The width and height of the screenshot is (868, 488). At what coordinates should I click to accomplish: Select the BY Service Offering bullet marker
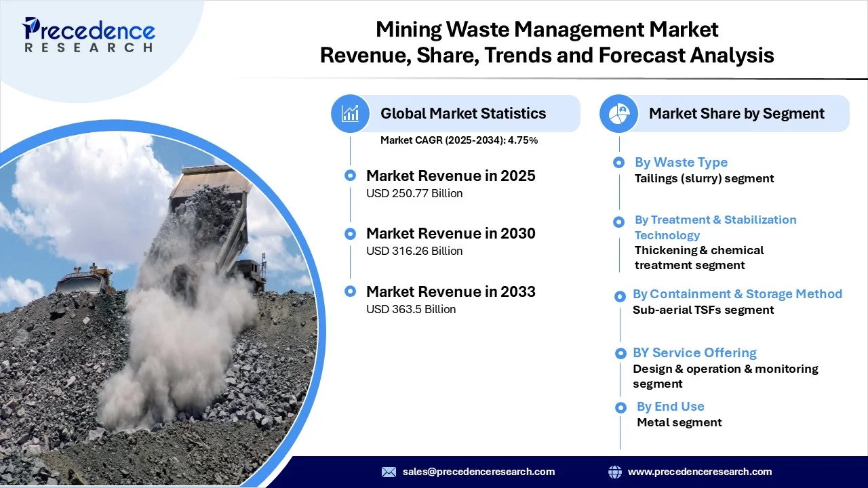(620, 353)
